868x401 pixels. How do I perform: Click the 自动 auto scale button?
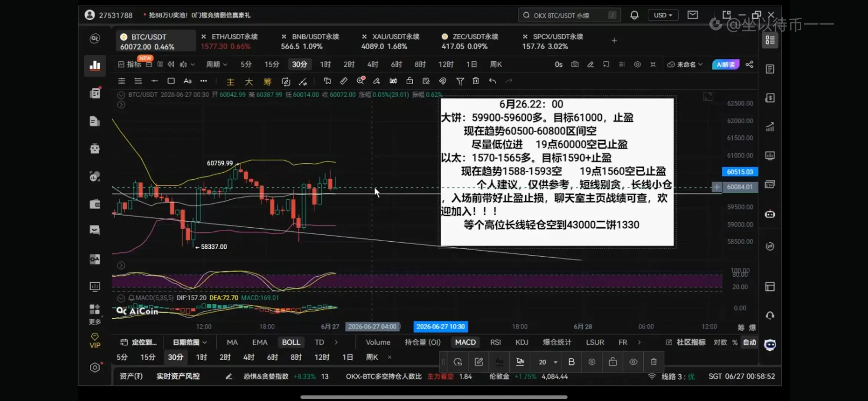coord(749,342)
